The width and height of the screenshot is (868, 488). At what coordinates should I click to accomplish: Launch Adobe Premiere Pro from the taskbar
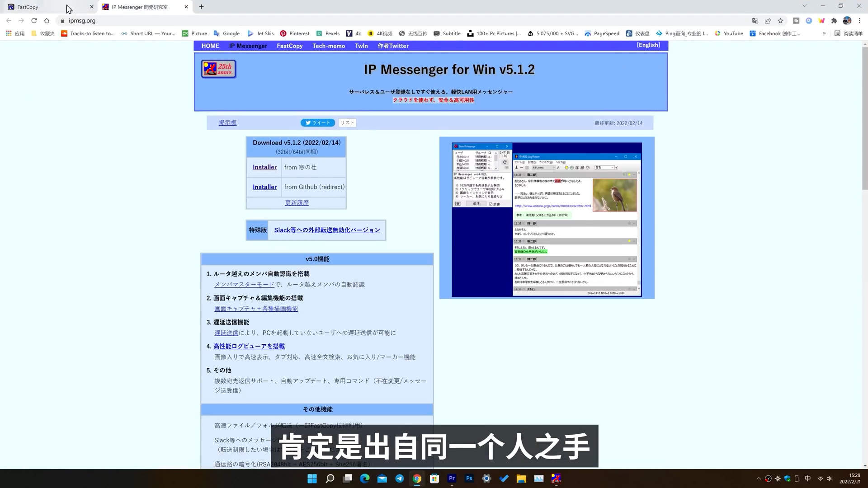[452, 479]
